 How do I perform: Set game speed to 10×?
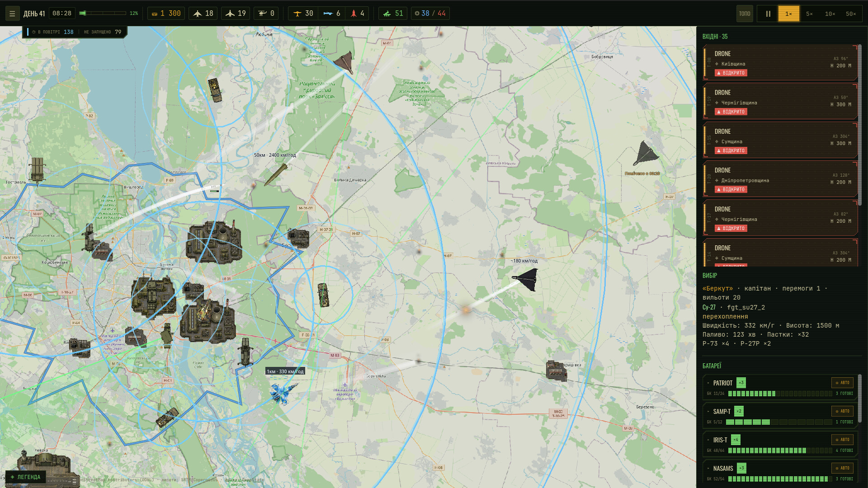click(x=830, y=14)
